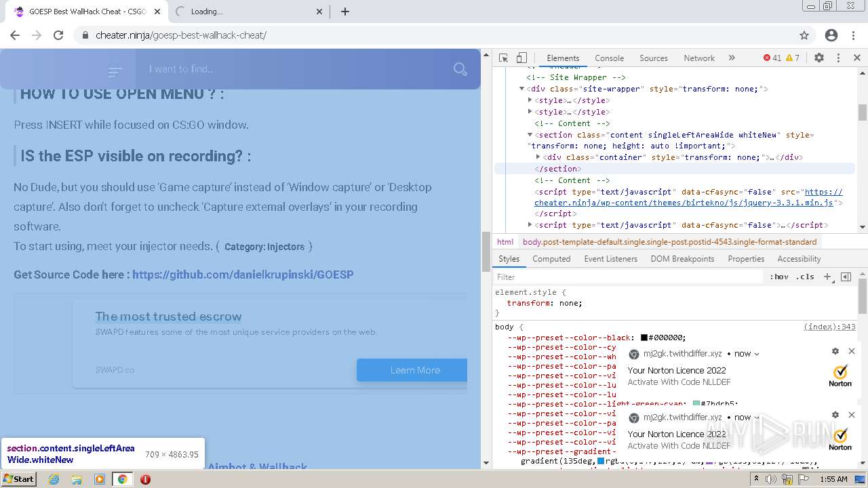This screenshot has width=868, height=488.
Task: Open settings on the second Norton notification
Action: (835, 415)
